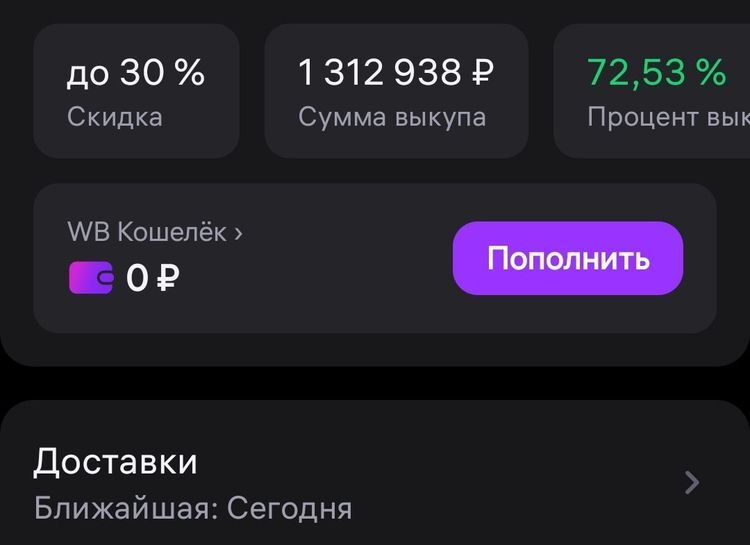The width and height of the screenshot is (750, 545).
Task: Click the ruble sign of wallet balance
Action: pyautogui.click(x=169, y=278)
